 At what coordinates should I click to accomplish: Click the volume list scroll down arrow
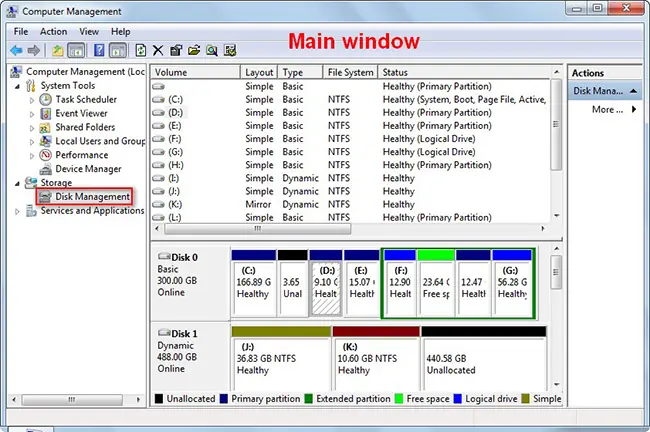click(556, 216)
